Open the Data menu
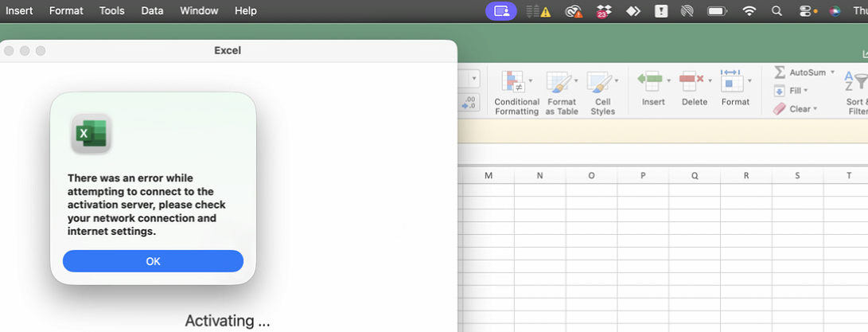The image size is (868, 332). pyautogui.click(x=152, y=10)
